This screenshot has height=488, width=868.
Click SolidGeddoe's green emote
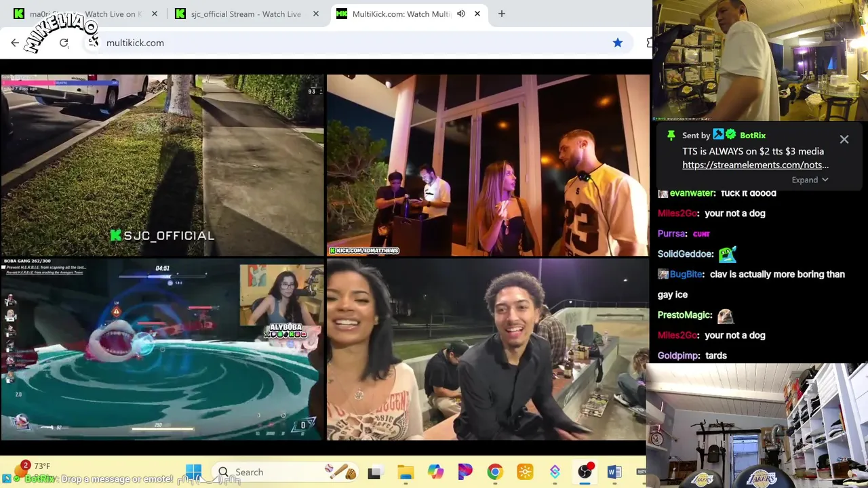727,254
